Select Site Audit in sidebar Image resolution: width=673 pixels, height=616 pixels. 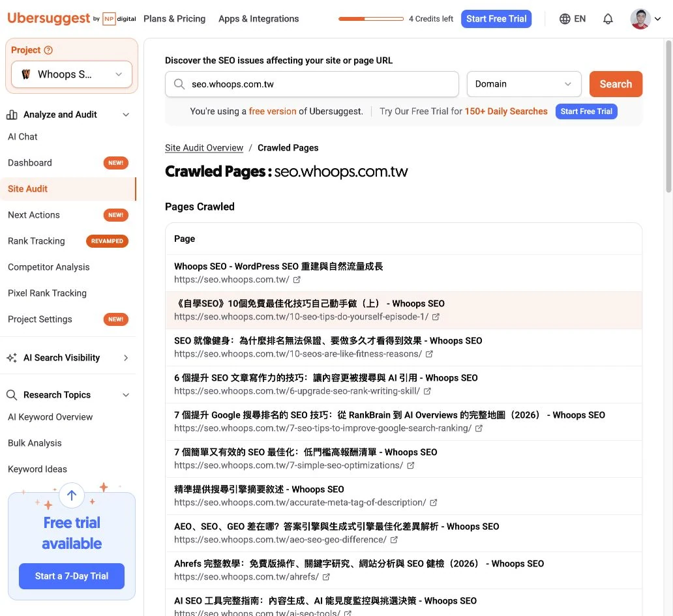click(x=68, y=189)
